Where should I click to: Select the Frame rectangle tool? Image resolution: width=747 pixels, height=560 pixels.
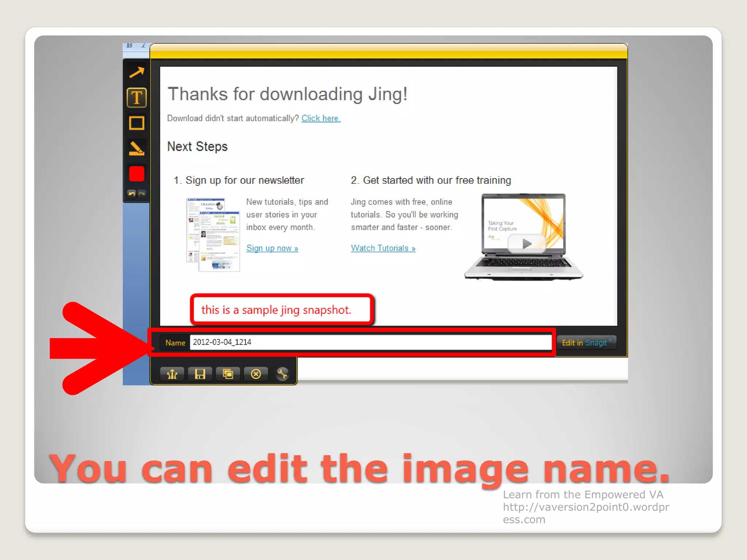(137, 123)
